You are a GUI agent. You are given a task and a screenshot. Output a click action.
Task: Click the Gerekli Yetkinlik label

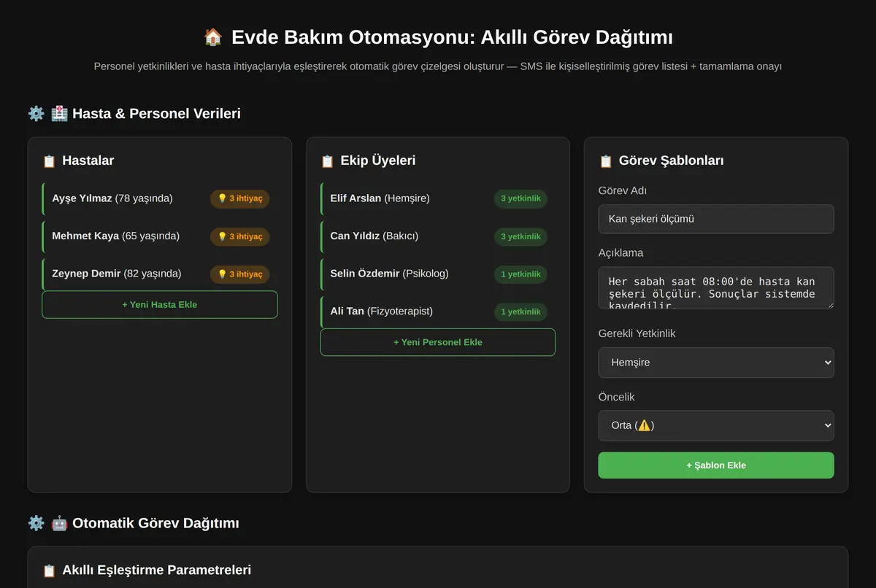pos(637,333)
